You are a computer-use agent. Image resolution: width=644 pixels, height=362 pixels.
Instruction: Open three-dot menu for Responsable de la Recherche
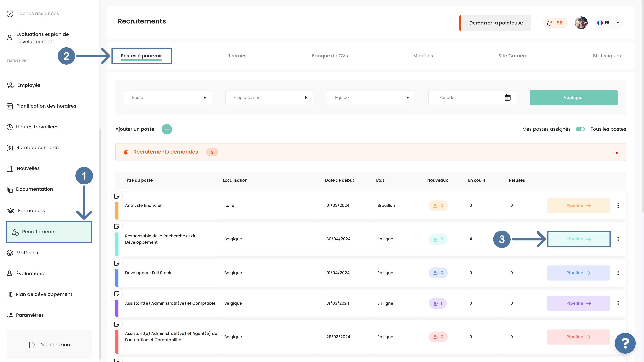pos(618,239)
